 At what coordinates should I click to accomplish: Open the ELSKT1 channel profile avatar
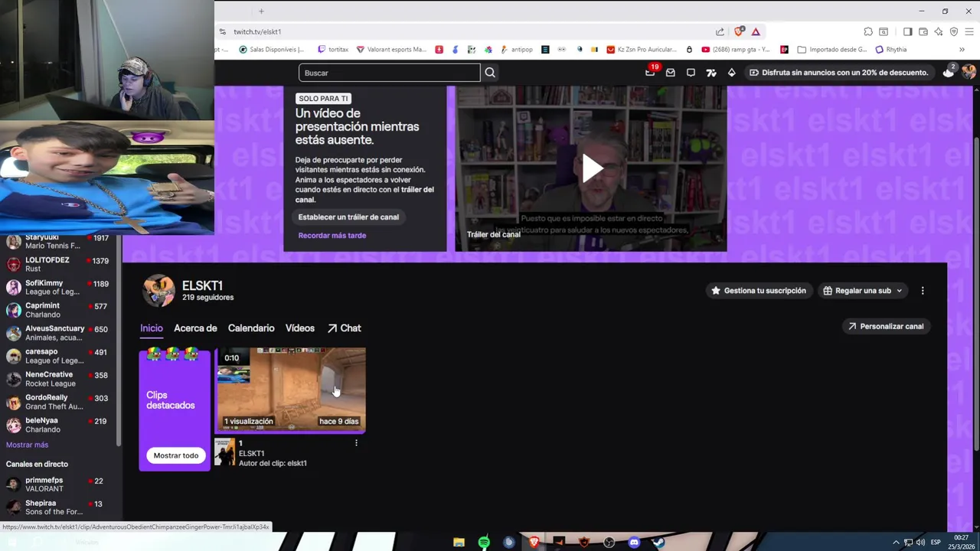159,291
